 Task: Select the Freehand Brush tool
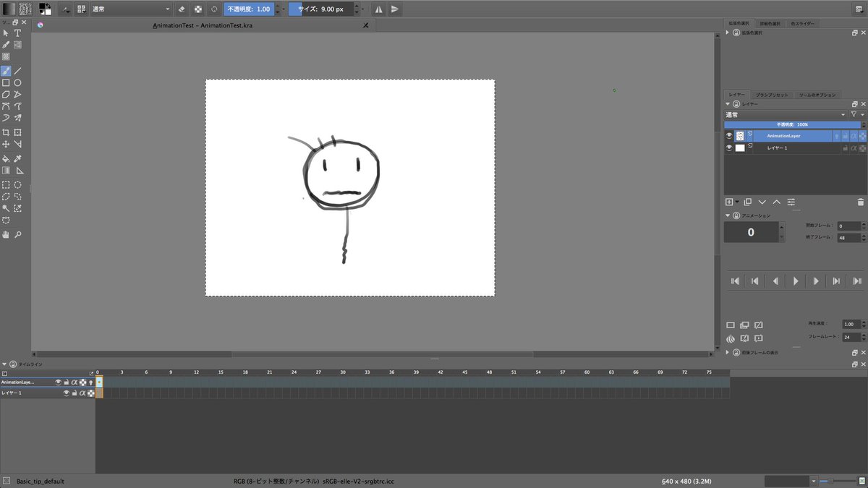(x=6, y=71)
